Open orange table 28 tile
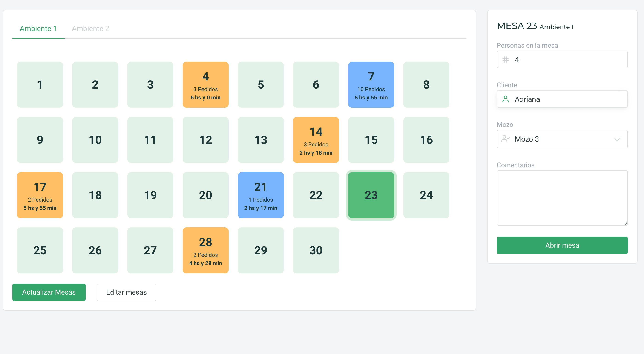Viewport: 644px width, 354px height. pyautogui.click(x=205, y=250)
